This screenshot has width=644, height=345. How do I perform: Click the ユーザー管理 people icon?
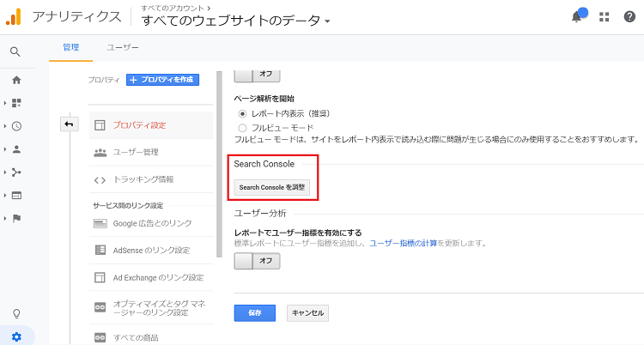[x=100, y=153]
